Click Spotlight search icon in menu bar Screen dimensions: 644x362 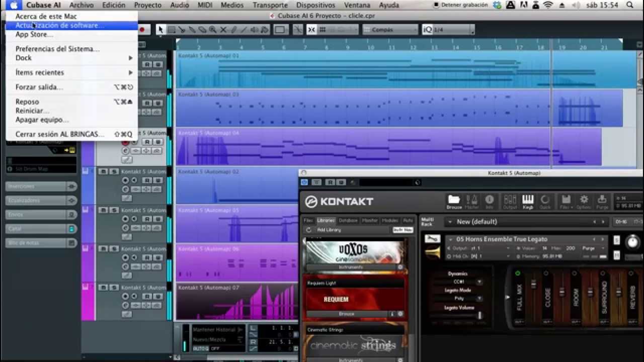tap(630, 5)
